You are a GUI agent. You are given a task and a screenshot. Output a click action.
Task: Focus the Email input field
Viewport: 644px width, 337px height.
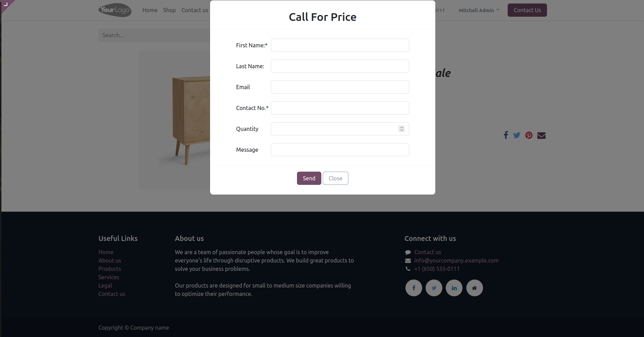pos(340,87)
